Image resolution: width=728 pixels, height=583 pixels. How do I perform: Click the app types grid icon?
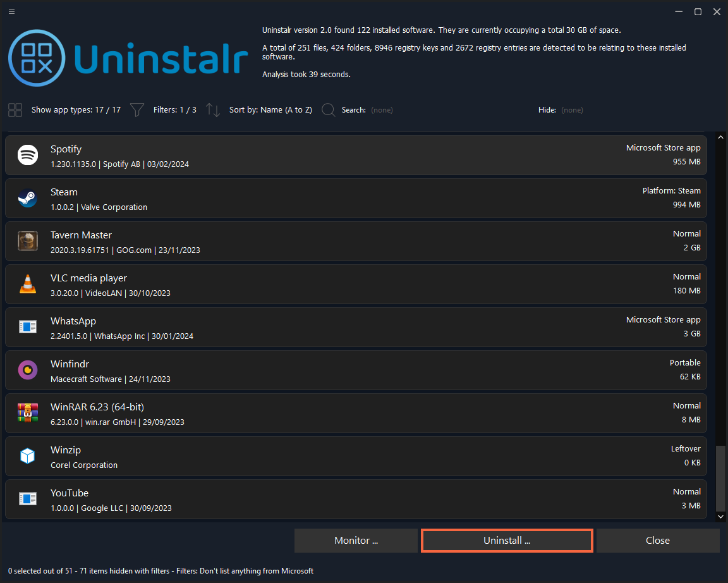click(x=15, y=110)
